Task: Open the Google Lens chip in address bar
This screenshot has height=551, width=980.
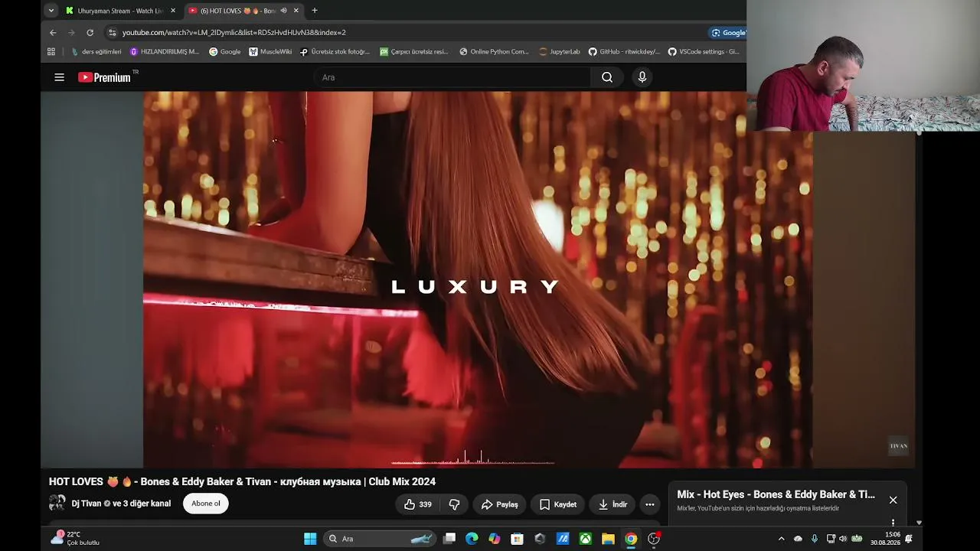Action: pyautogui.click(x=728, y=33)
